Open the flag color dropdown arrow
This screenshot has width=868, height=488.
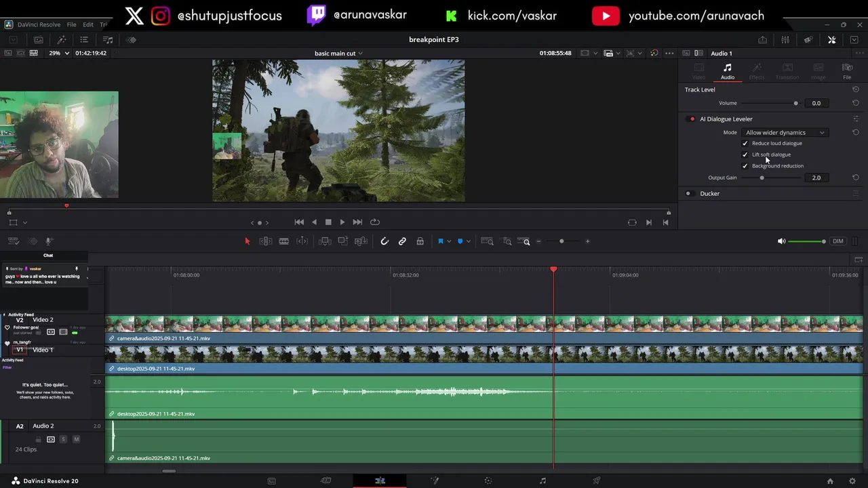tap(449, 241)
